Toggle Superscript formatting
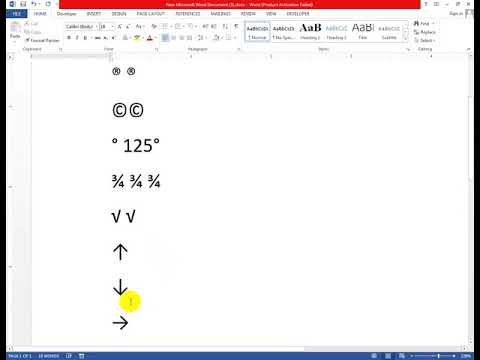 [113, 38]
